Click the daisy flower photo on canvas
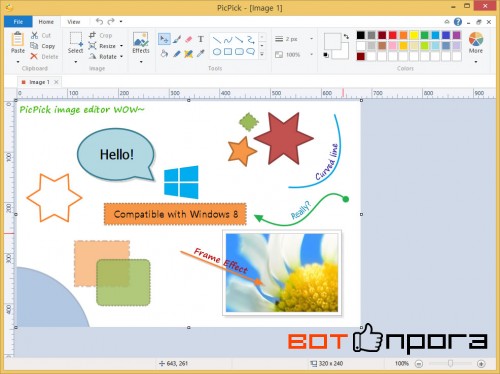 282,273
